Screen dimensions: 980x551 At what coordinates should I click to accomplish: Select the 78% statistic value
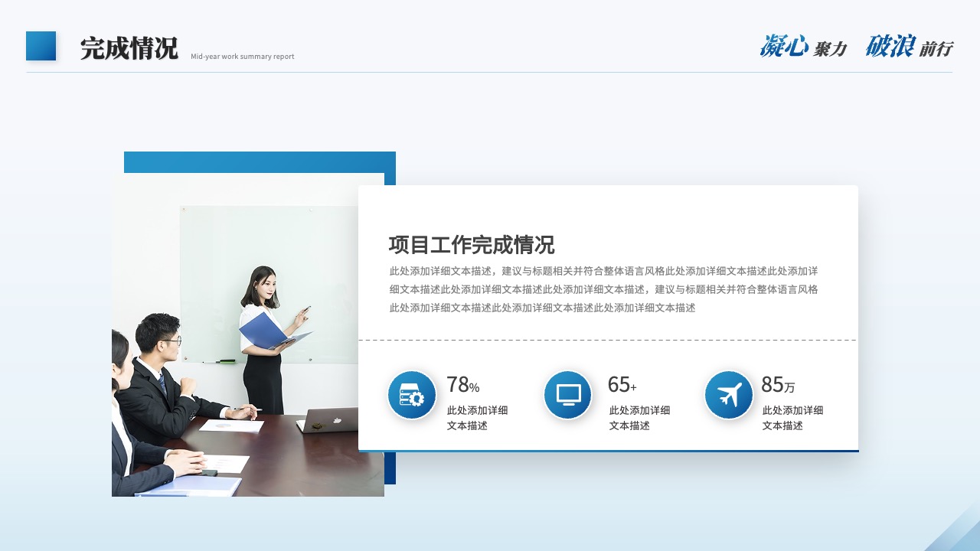[x=463, y=385]
